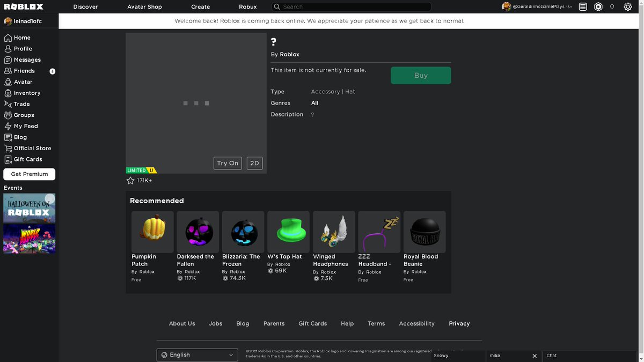Screen dimensions: 644x362
Task: Open the notifications list icon in header
Action: [x=583, y=7]
